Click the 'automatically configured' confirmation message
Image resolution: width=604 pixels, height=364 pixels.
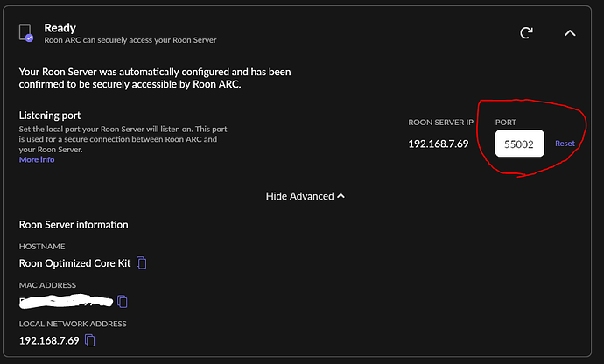[155, 78]
